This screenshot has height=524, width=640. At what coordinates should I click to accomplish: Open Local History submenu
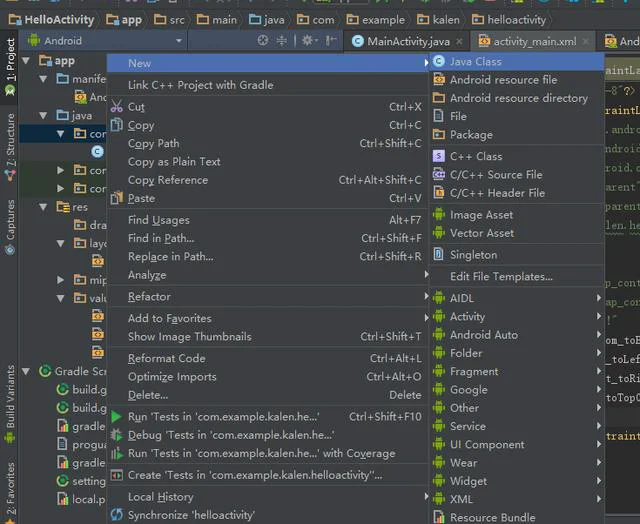click(x=268, y=497)
